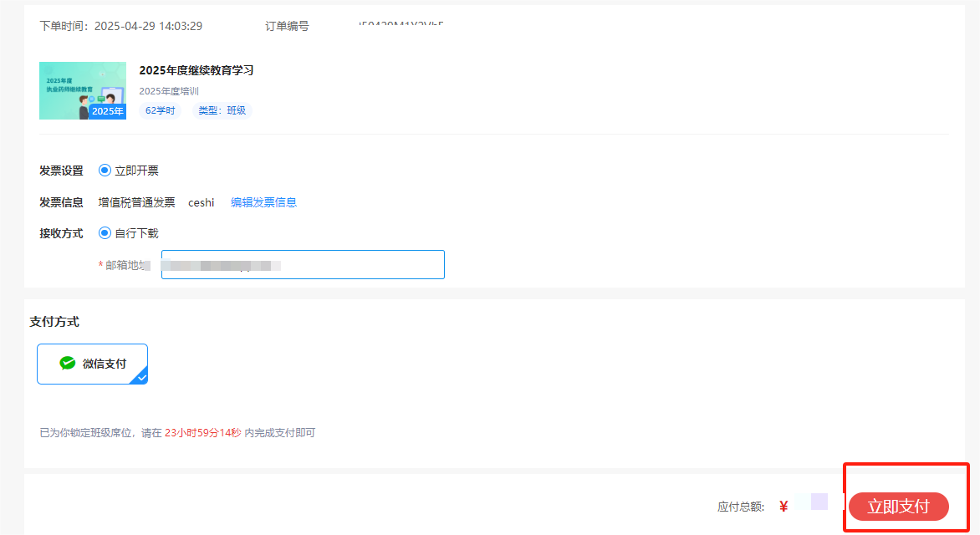The image size is (980, 535).
Task: Click the blue checkmark on WeChat Pay card
Action: (x=141, y=377)
